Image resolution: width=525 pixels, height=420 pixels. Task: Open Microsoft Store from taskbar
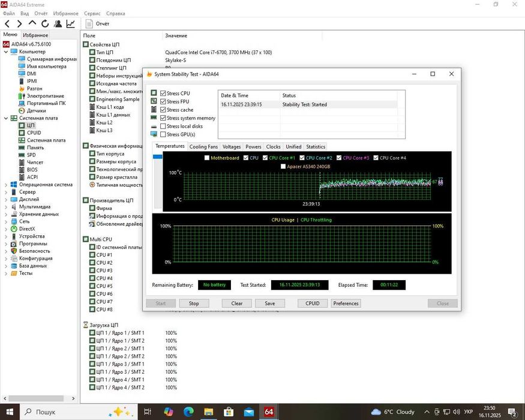click(229, 412)
